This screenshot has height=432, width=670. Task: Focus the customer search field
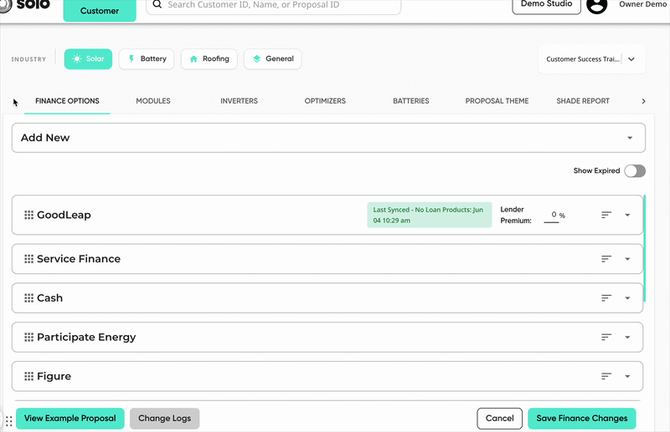273,5
